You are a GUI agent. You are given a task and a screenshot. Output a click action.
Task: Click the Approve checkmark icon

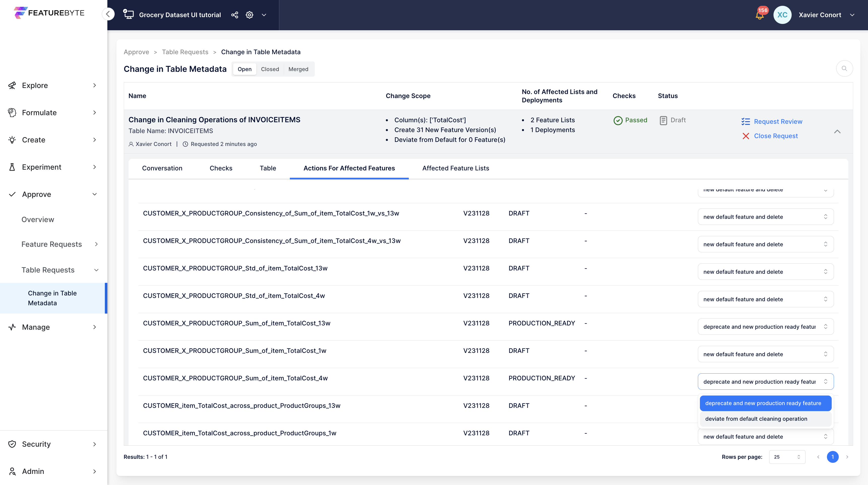(12, 194)
